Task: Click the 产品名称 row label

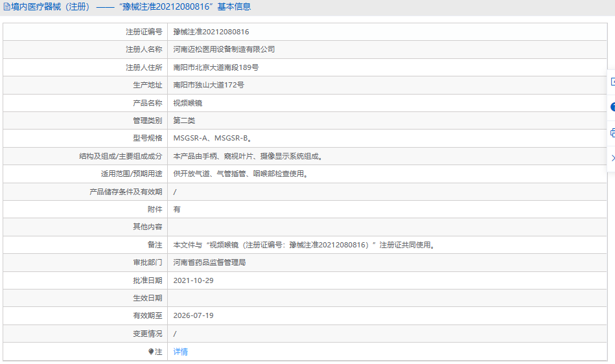Action: [x=148, y=103]
